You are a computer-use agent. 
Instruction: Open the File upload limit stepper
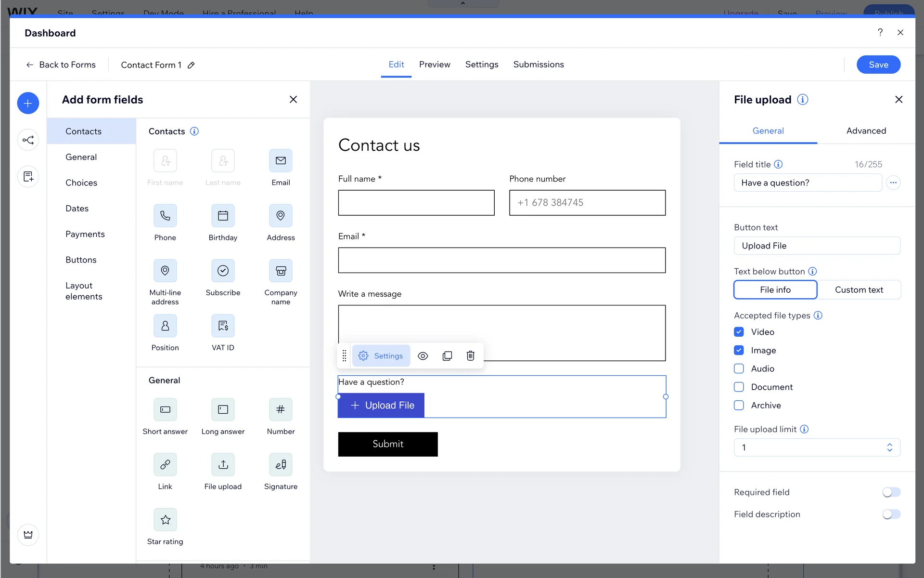click(889, 447)
